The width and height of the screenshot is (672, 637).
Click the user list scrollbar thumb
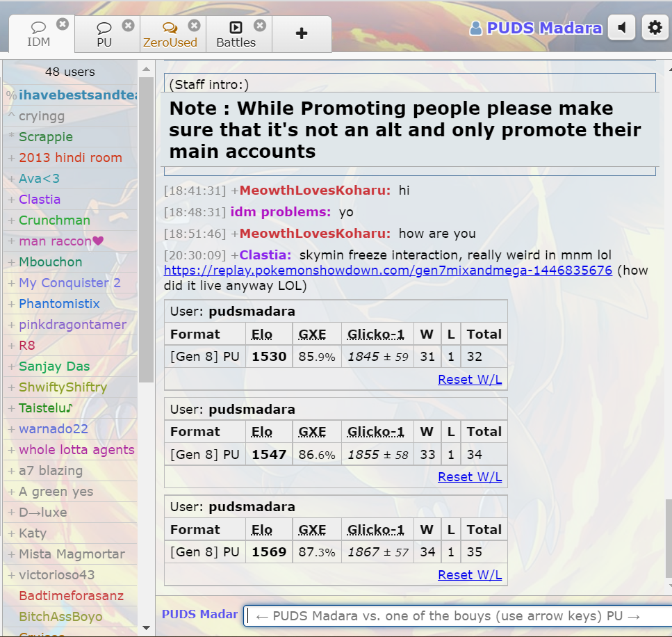click(x=146, y=229)
